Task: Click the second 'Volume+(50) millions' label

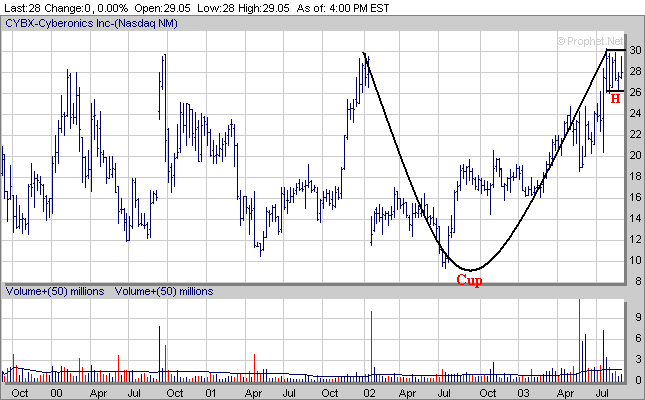Action: point(164,291)
